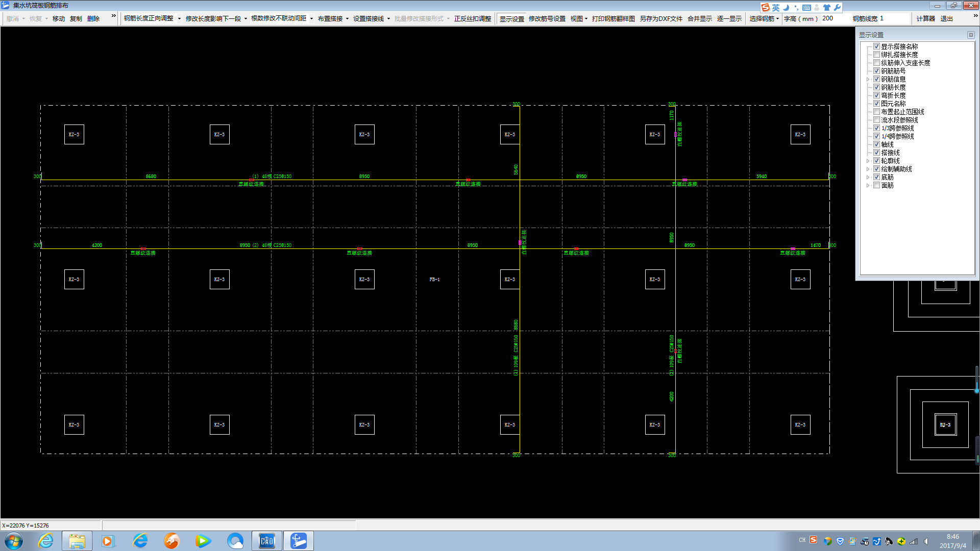The width and height of the screenshot is (980, 551).
Task: Toggle 钢筋长度 checkbox
Action: tap(876, 87)
